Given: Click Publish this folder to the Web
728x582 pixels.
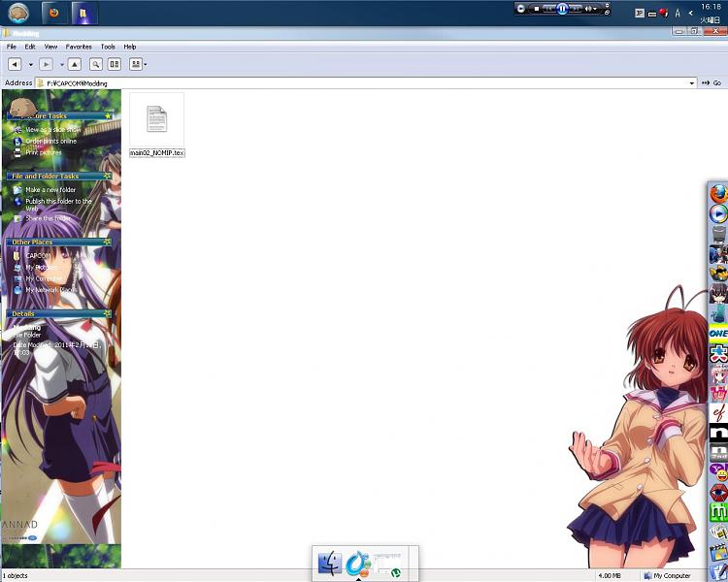Looking at the screenshot, I should click(58, 205).
